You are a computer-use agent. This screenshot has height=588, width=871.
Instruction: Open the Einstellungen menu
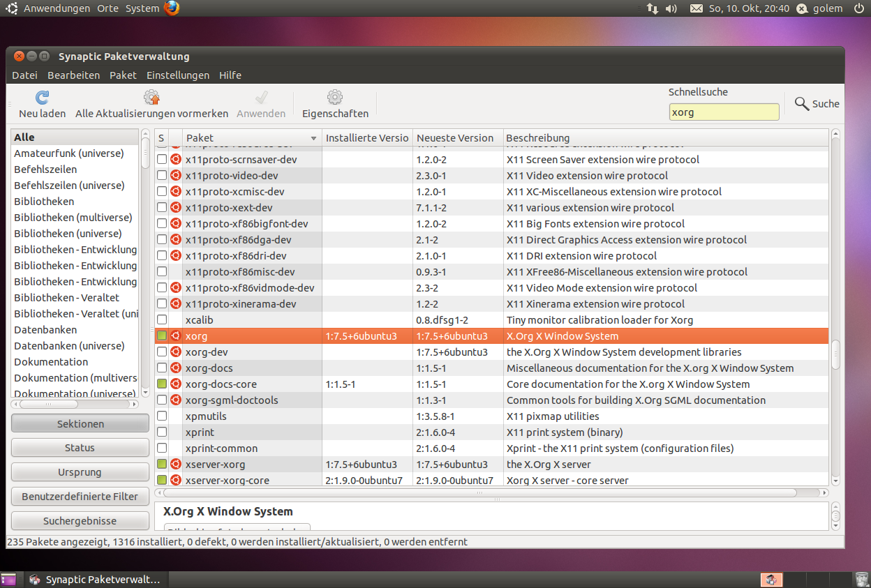(x=178, y=75)
